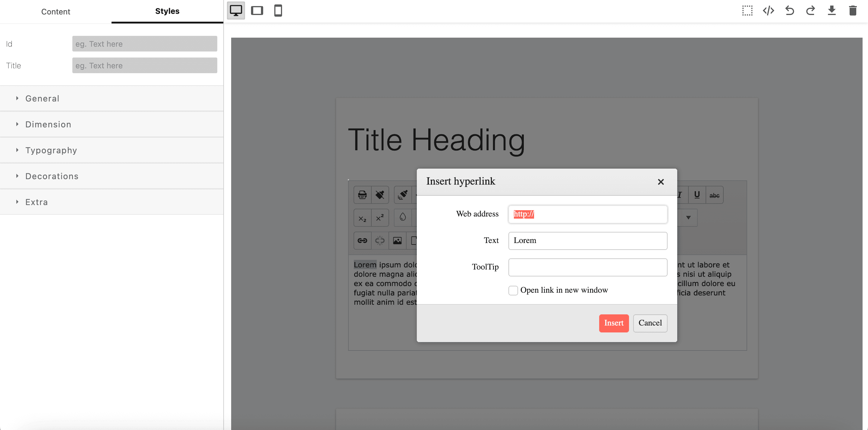This screenshot has height=430, width=868.
Task: Click the insert image icon
Action: pyautogui.click(x=397, y=240)
